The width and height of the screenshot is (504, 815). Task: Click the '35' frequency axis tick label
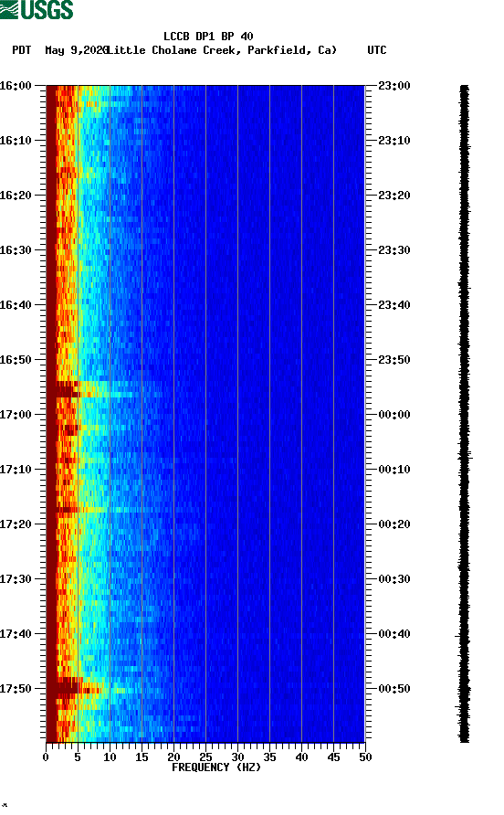[269, 757]
